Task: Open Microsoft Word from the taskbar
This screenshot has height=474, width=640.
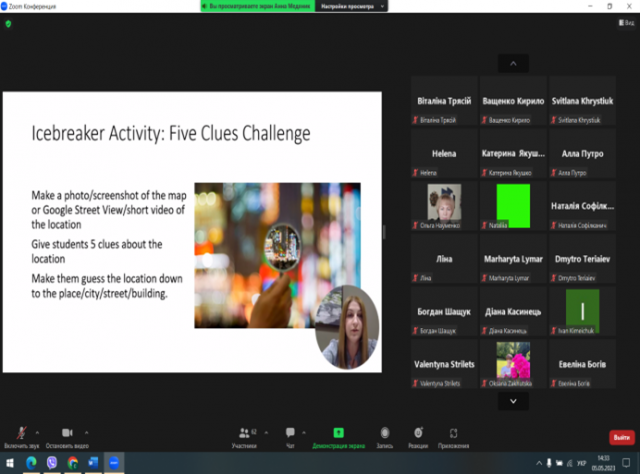Action: coord(94,464)
